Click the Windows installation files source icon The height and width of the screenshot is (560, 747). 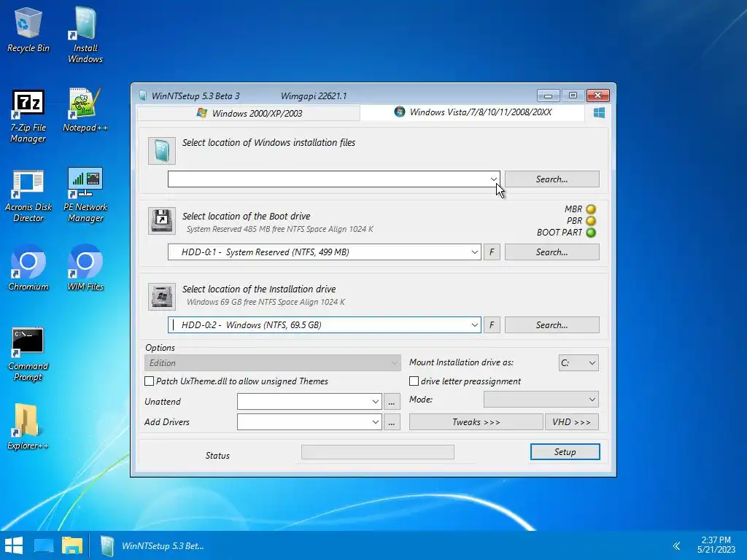coord(161,151)
